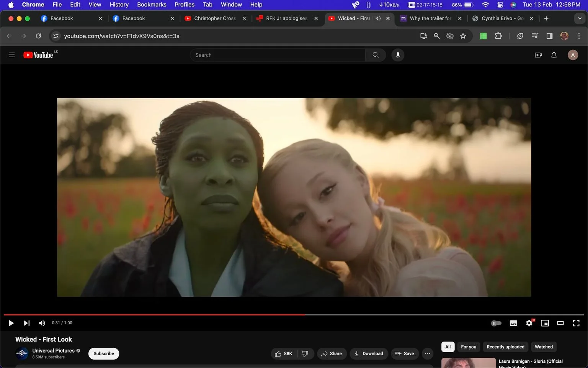Toggle the Chrome side panel
The width and height of the screenshot is (588, 368).
(x=549, y=36)
